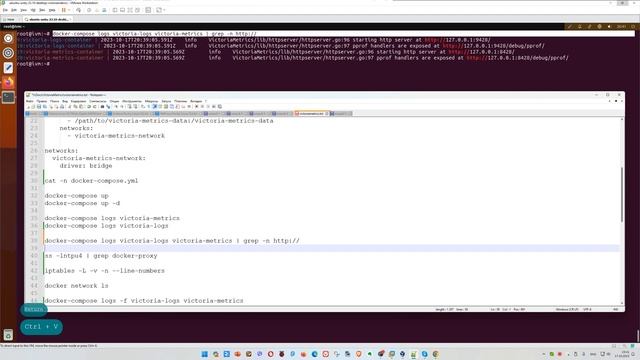640x360 pixels.
Task: Click the Print icon in Notepad++ toolbar
Action: tap(62, 107)
